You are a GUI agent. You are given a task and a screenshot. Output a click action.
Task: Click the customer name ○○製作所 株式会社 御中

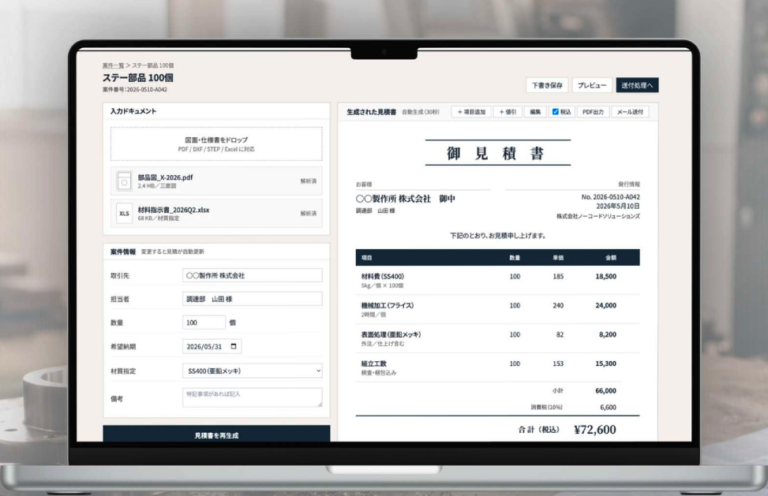pos(406,199)
